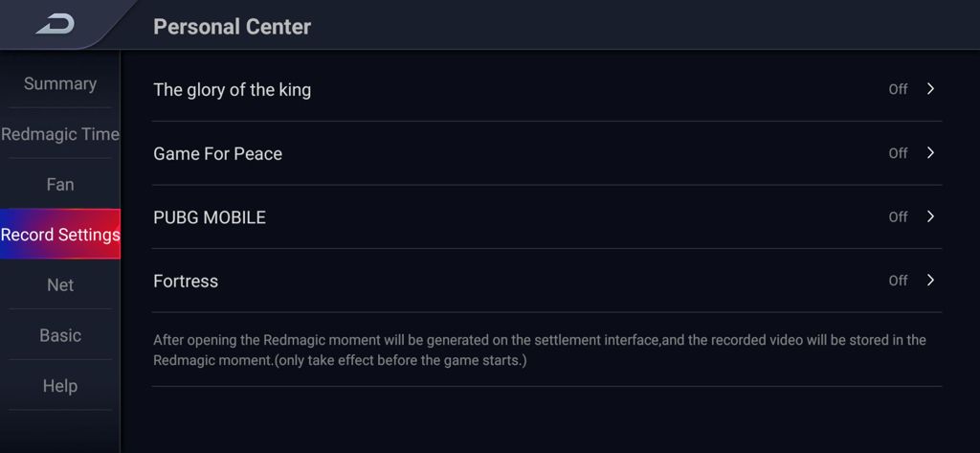Image resolution: width=980 pixels, height=453 pixels.
Task: Expand PUBG MOBILE chevron arrow
Action: (930, 216)
